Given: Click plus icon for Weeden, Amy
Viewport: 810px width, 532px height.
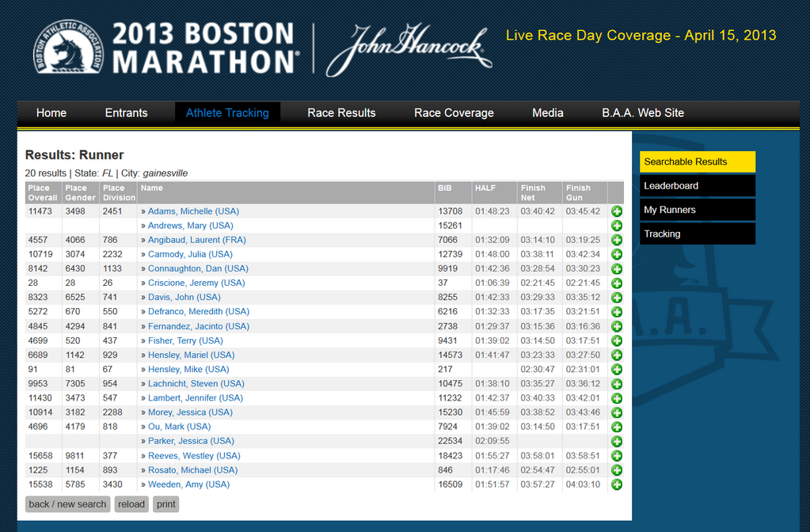Looking at the screenshot, I should tap(616, 484).
